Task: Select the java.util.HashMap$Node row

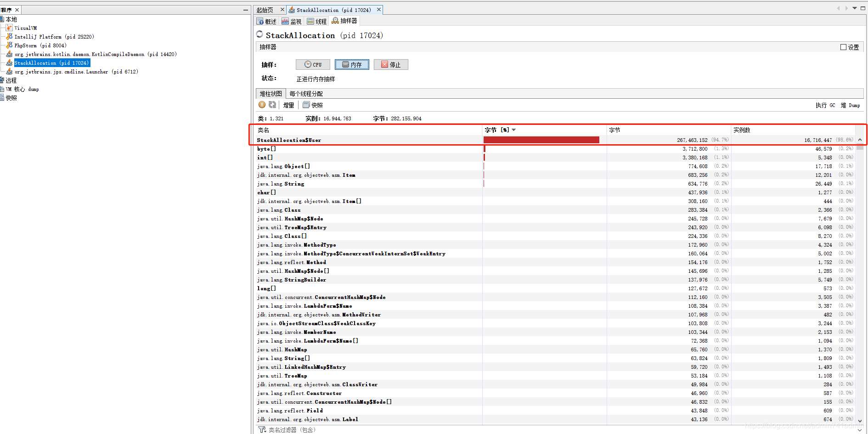Action: tap(555, 219)
